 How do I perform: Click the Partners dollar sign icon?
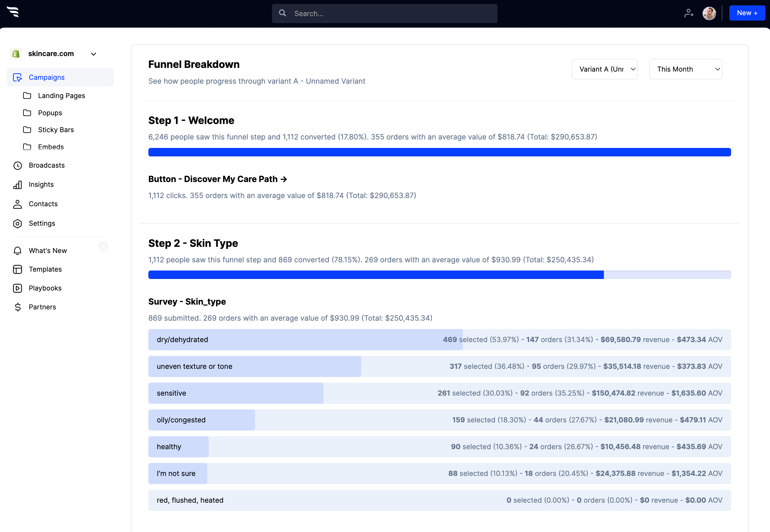click(17, 307)
